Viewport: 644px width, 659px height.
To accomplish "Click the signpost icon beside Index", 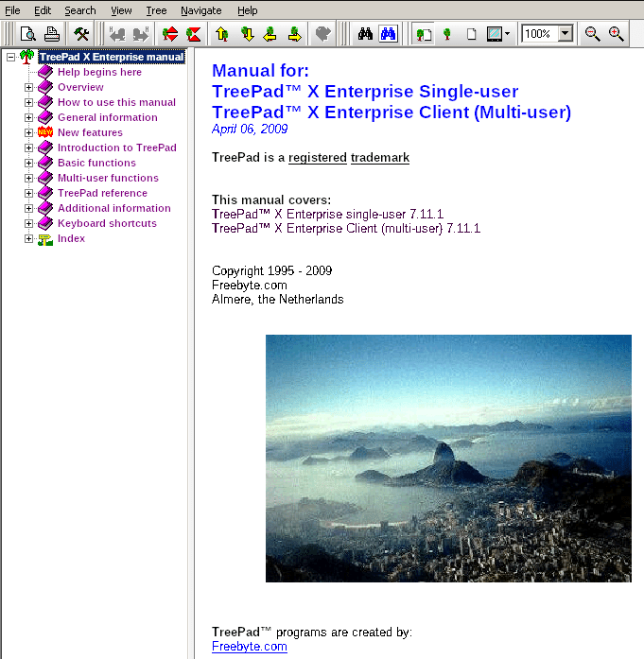I will point(45,239).
